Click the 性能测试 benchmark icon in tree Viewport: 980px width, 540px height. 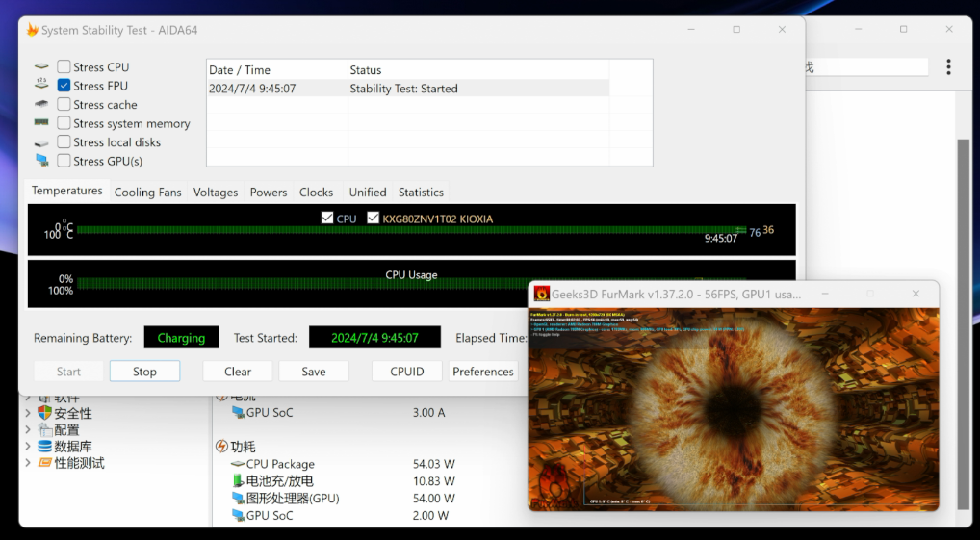click(x=44, y=463)
